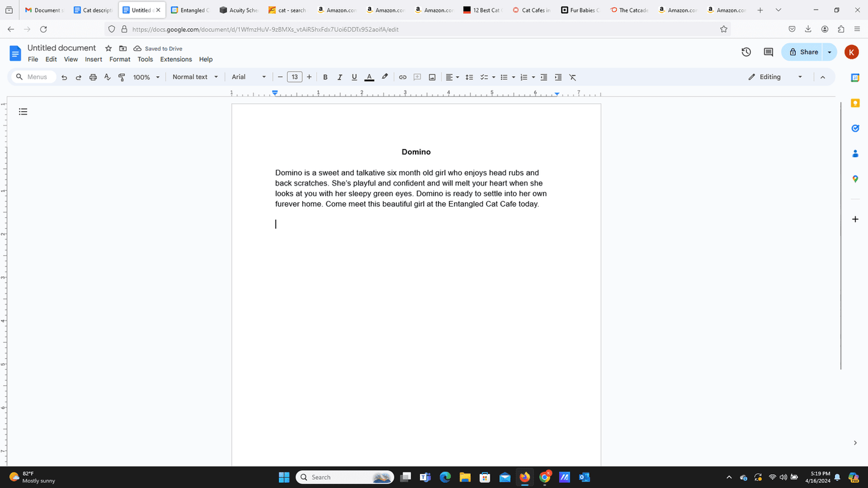
Task: Star this Untitled document
Action: tap(109, 49)
